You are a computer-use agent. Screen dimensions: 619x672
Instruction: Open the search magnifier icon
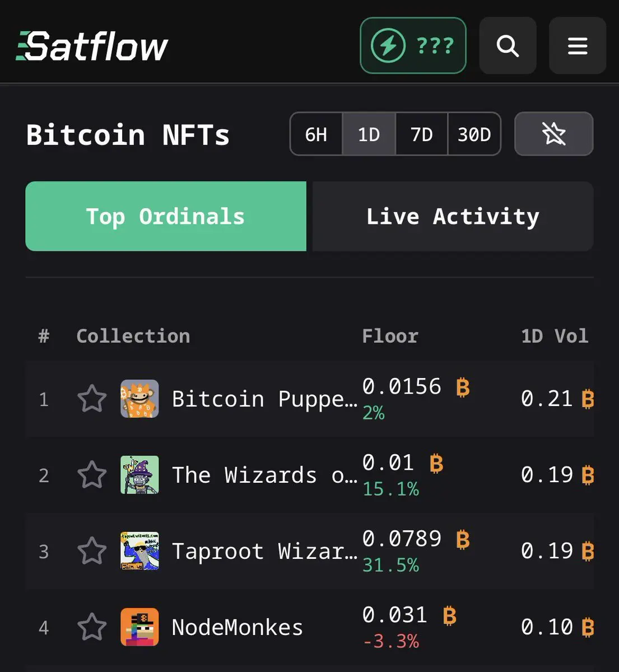tap(508, 45)
